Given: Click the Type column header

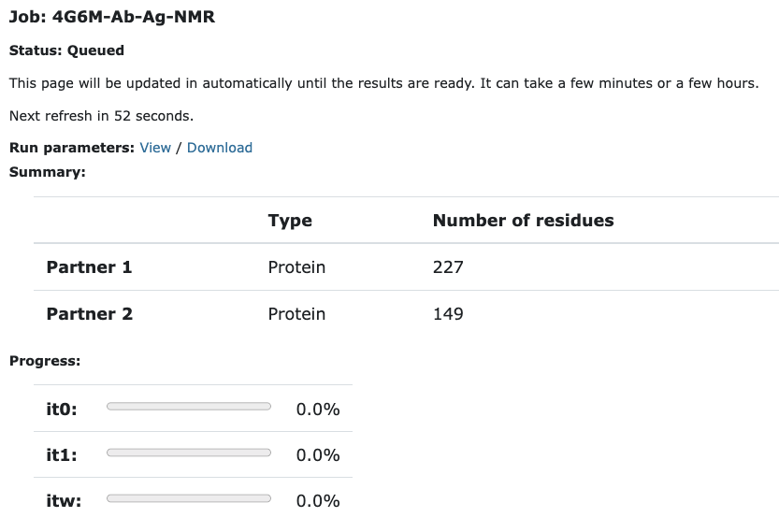Looking at the screenshot, I should coord(290,221).
